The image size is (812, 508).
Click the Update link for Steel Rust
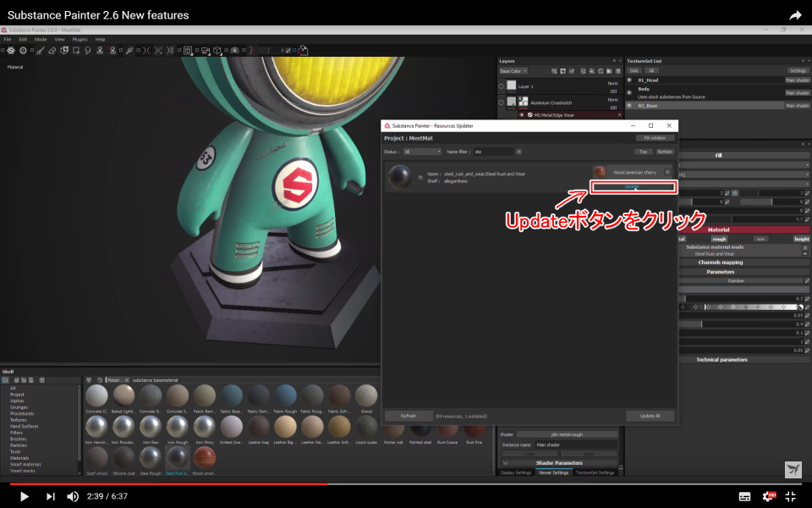[x=632, y=186]
